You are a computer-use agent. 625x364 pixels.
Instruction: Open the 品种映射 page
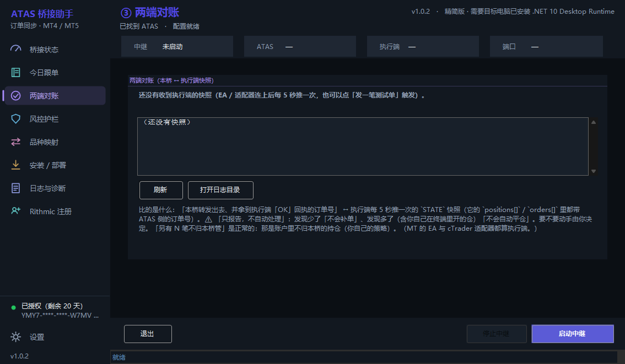pyautogui.click(x=55, y=142)
